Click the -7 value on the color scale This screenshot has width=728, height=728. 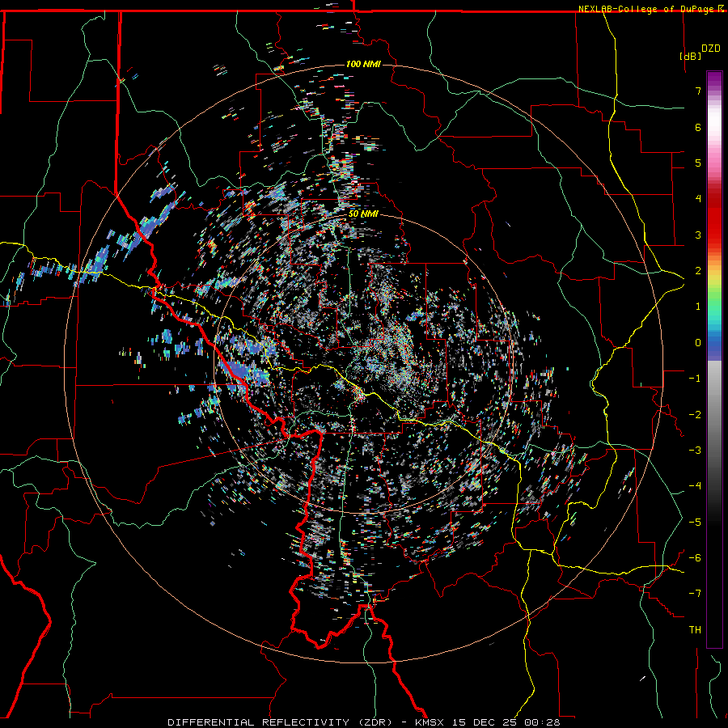point(695,594)
